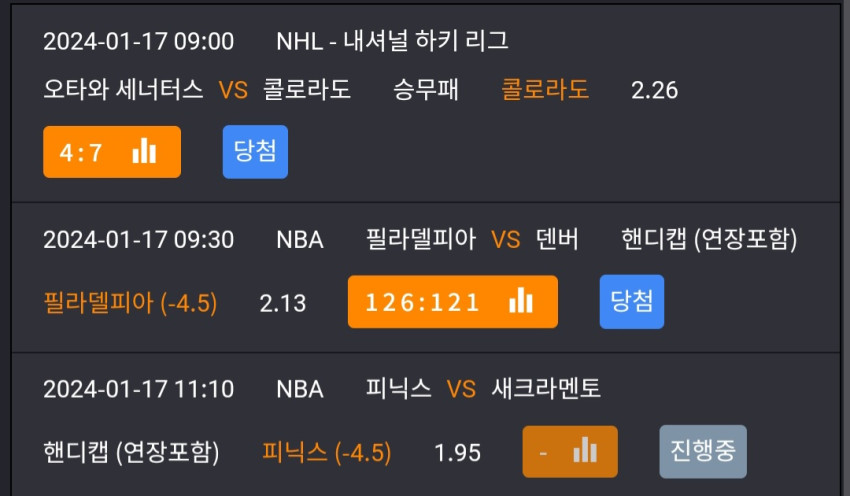Click 당첨 badge for Philadelphia vs Denver
850x496 pixels.
(x=632, y=301)
